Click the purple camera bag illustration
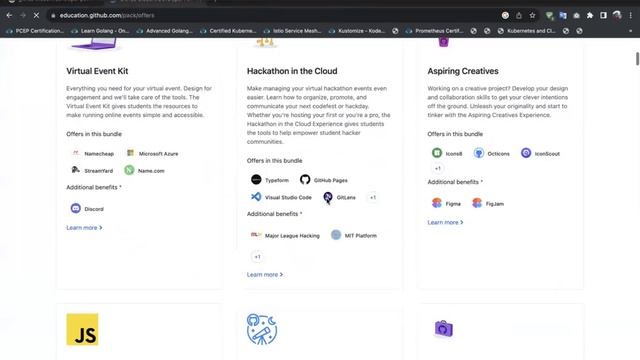The height and width of the screenshot is (360, 640). click(444, 329)
